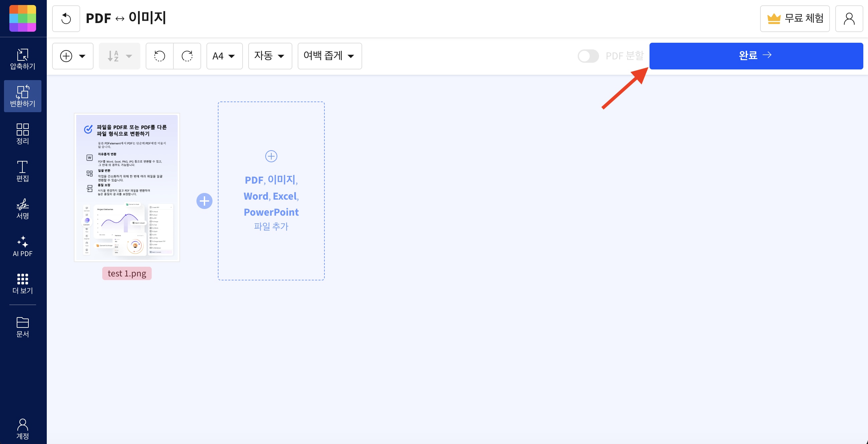Open the 자동 orientation dropdown
Screen dimensions: 868x444
[270, 56]
